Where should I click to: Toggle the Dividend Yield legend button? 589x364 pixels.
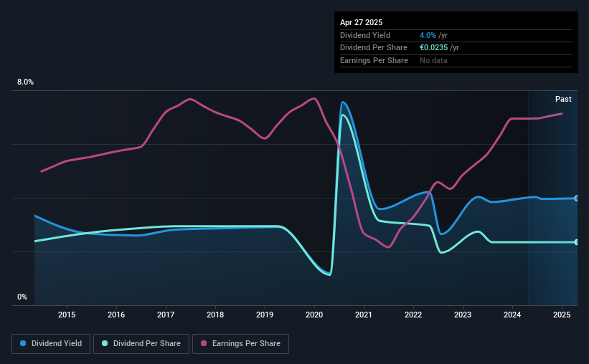point(51,344)
